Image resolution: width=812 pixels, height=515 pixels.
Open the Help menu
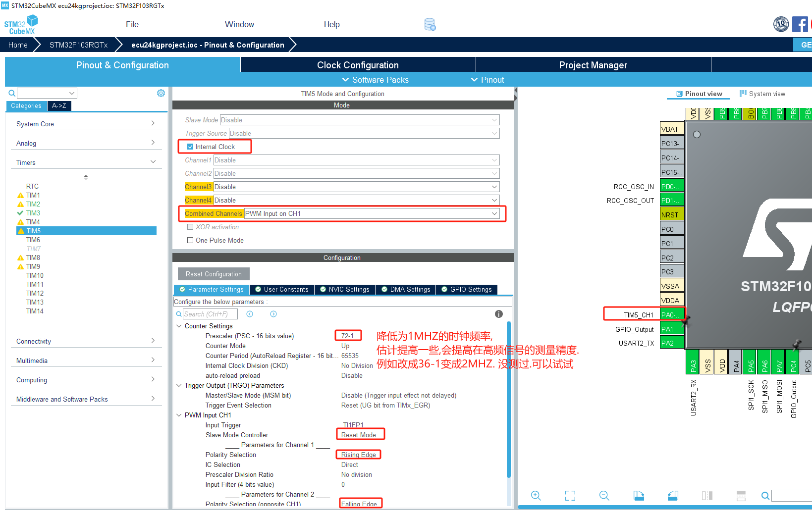[331, 24]
